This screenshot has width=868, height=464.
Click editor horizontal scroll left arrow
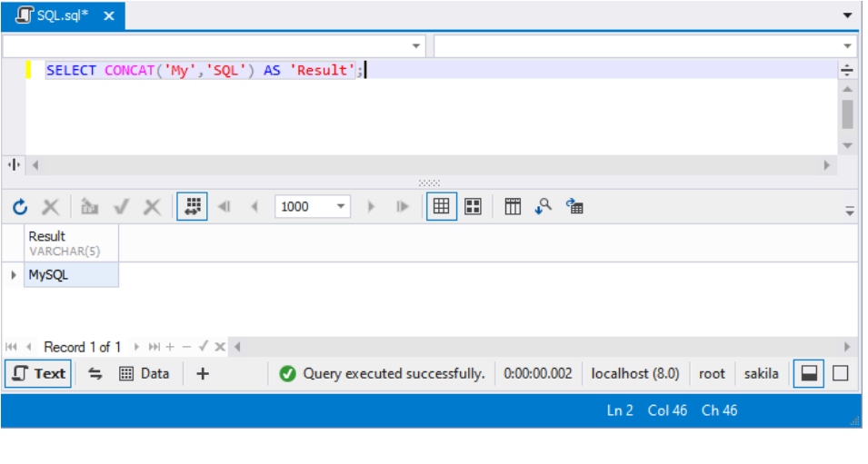[35, 164]
